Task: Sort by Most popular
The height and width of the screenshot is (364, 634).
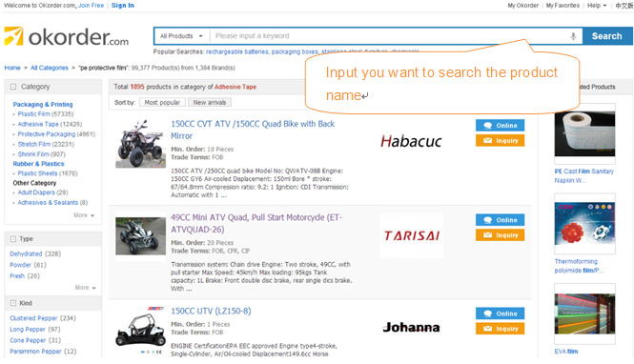Action: coord(162,103)
